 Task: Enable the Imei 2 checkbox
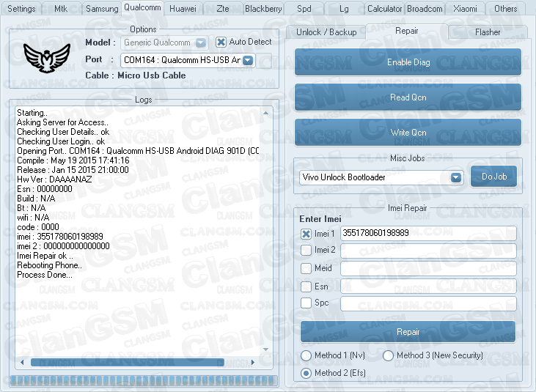[x=306, y=251]
